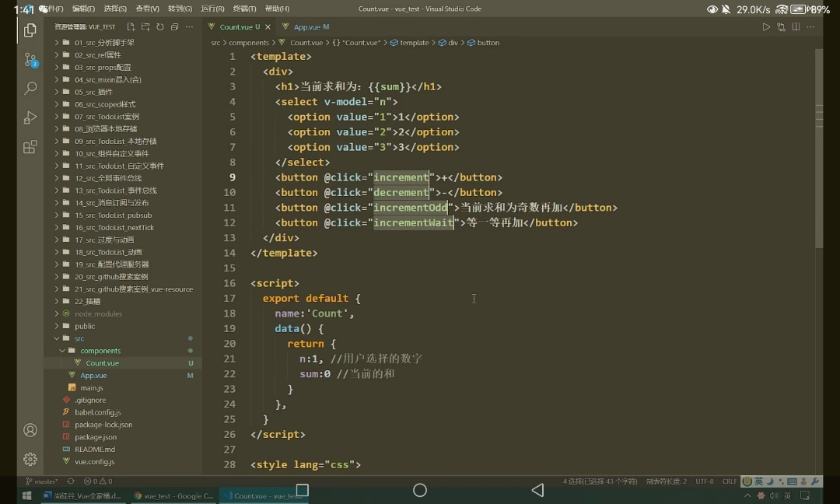Image resolution: width=840 pixels, height=504 pixels.
Task: Open README.md in file tree
Action: (x=95, y=449)
